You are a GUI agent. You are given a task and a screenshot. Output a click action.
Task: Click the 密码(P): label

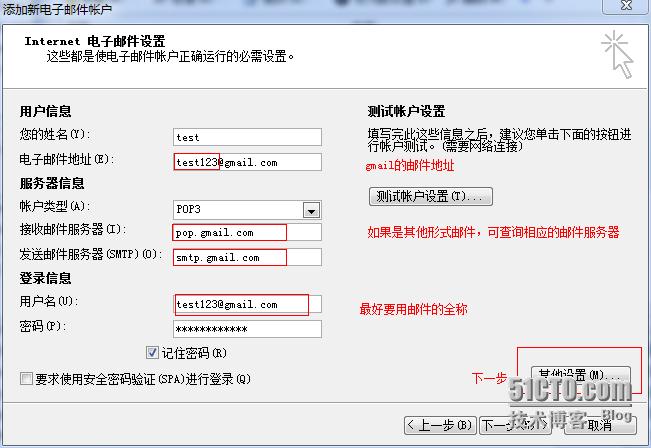coord(43,326)
